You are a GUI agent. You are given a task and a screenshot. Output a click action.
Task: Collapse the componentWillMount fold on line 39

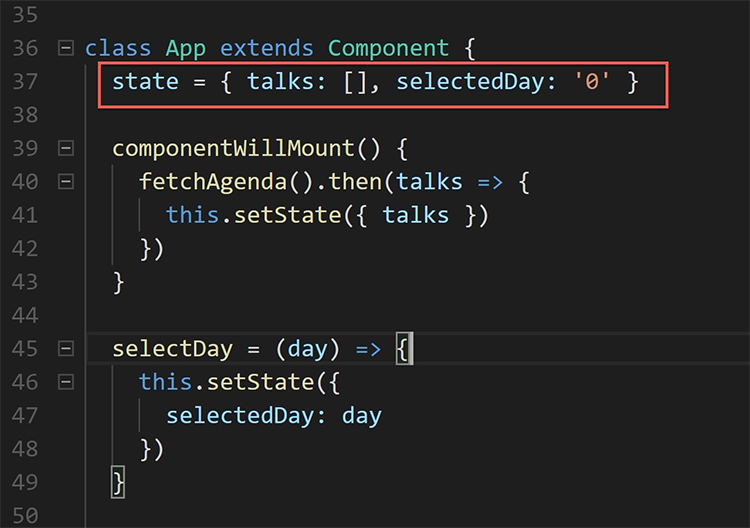coord(66,148)
